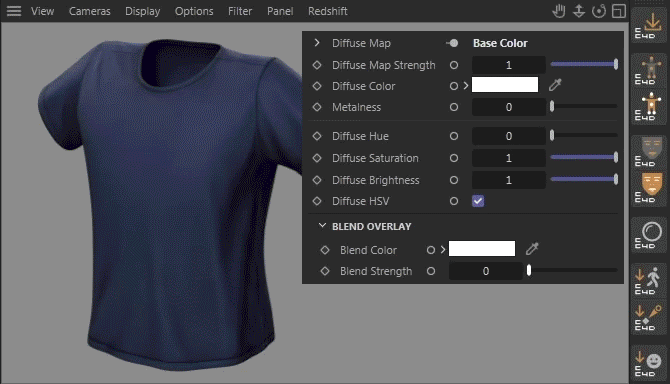Pick Diffuse Color with the eyedropper
The height and width of the screenshot is (384, 670).
click(x=555, y=85)
